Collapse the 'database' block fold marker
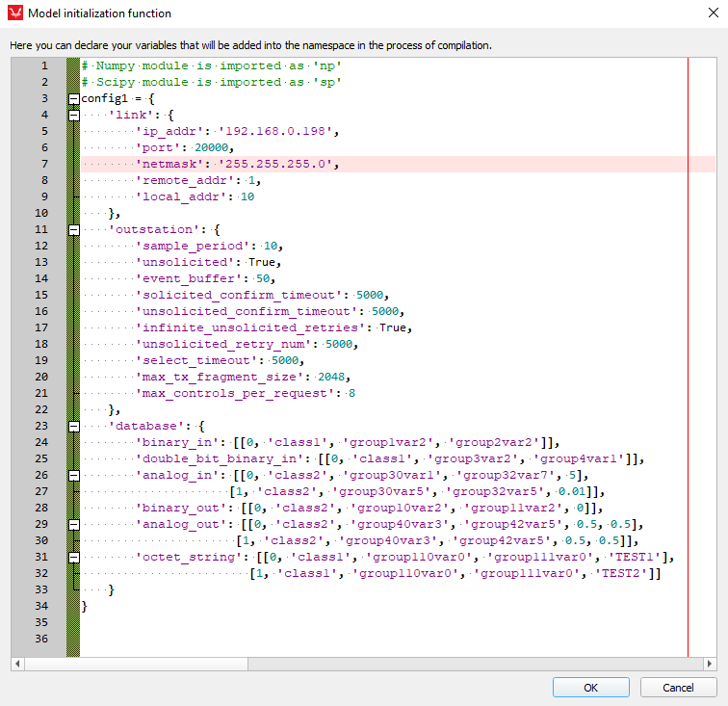 point(73,426)
